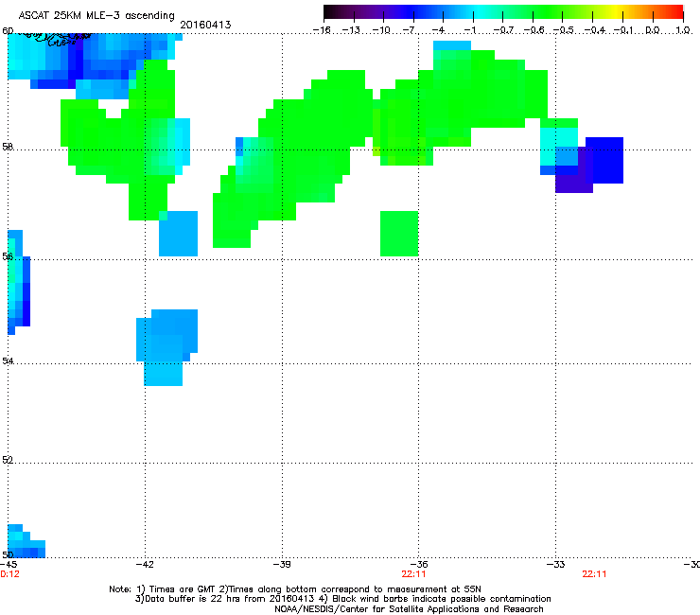This screenshot has height=615, width=700.
Task: Click the latitude label 60
Action: 8,31
